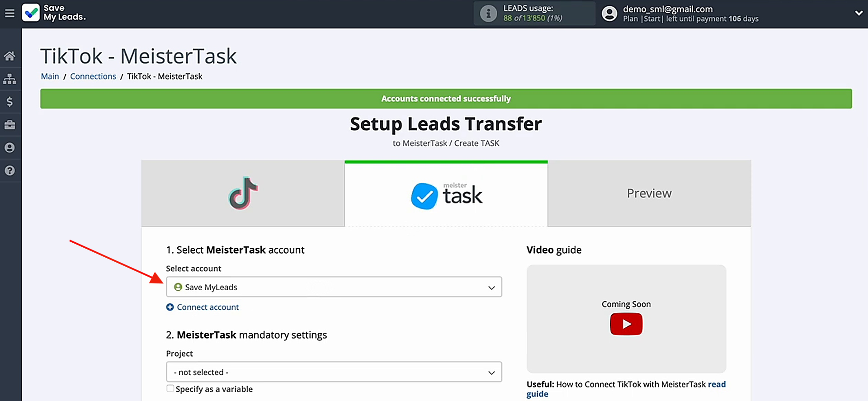Open the connections sitemap sidebar icon
The image size is (868, 401).
click(x=9, y=79)
